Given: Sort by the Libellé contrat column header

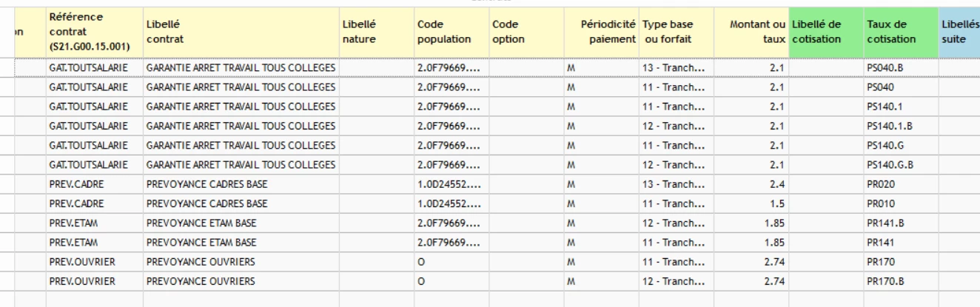Looking at the screenshot, I should (x=241, y=32).
